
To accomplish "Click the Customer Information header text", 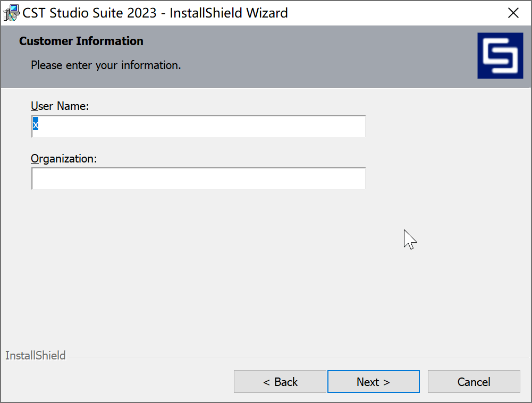I will pos(81,41).
